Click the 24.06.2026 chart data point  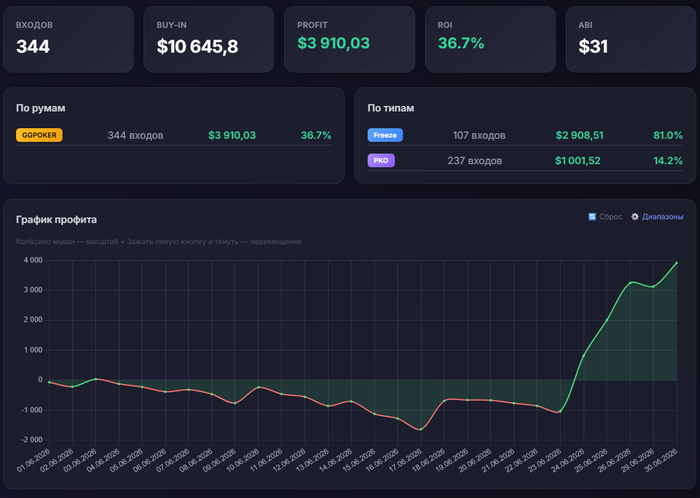click(x=583, y=356)
